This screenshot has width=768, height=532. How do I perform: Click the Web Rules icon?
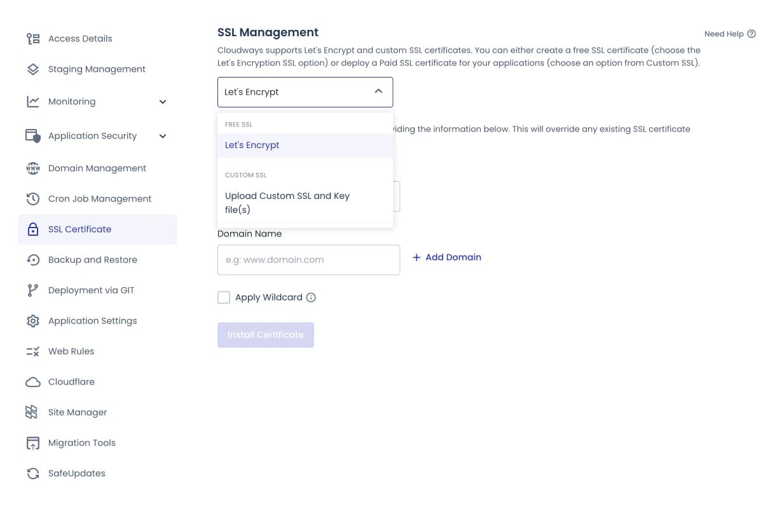pos(33,351)
